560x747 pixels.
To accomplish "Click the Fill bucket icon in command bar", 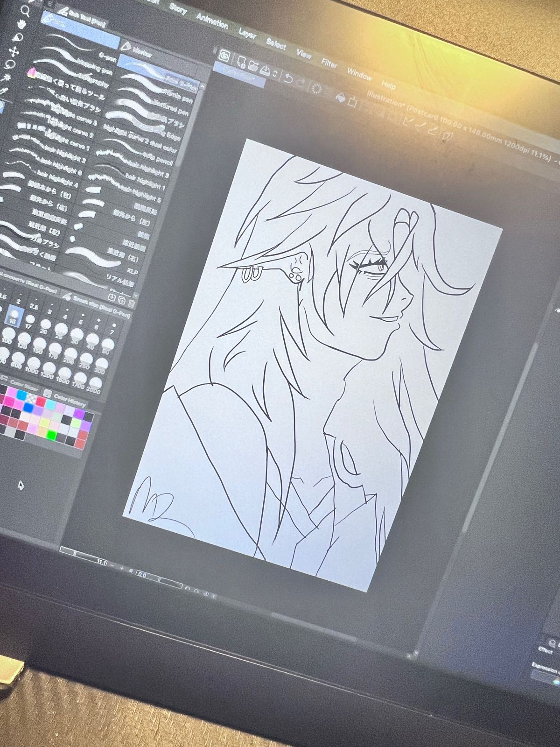I will tap(341, 98).
